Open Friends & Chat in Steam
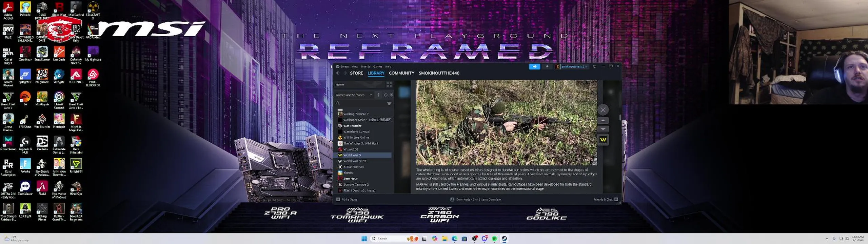 (606, 200)
